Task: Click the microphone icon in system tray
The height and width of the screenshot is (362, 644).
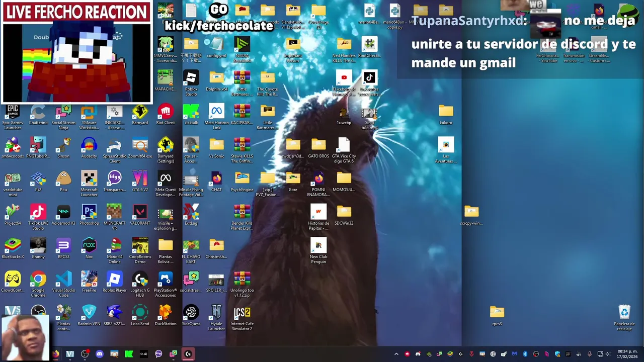Action: click(x=590, y=354)
